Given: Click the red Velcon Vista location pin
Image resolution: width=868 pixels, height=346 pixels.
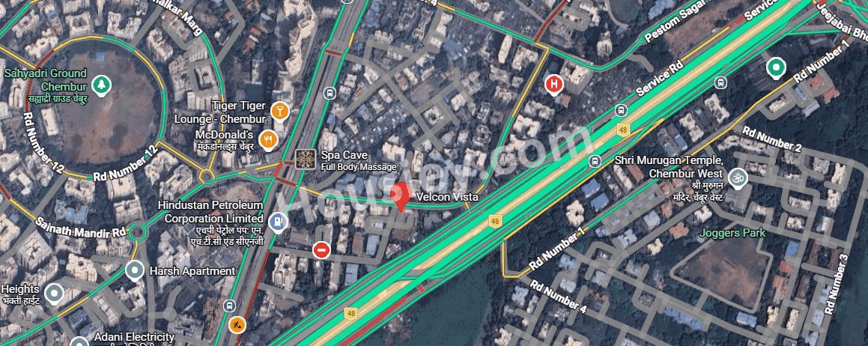Looking at the screenshot, I should 400,195.
